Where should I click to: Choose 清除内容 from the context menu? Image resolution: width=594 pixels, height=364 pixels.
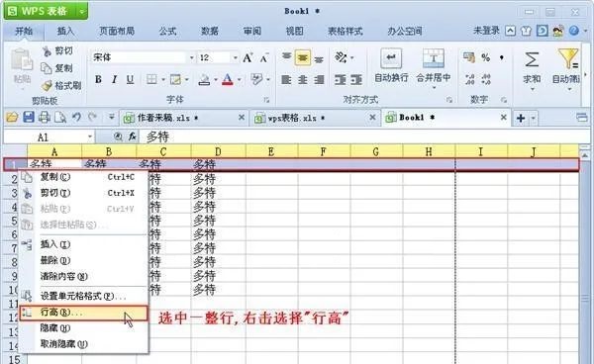84,276
